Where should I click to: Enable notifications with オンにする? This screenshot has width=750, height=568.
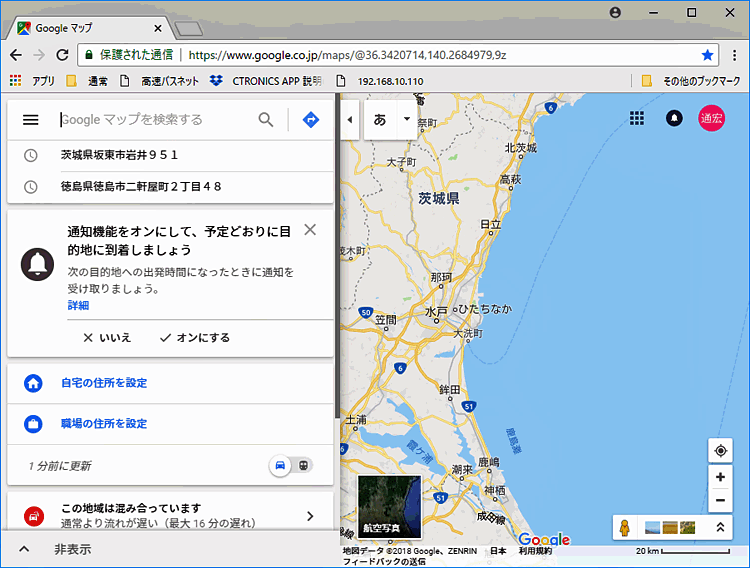[195, 338]
